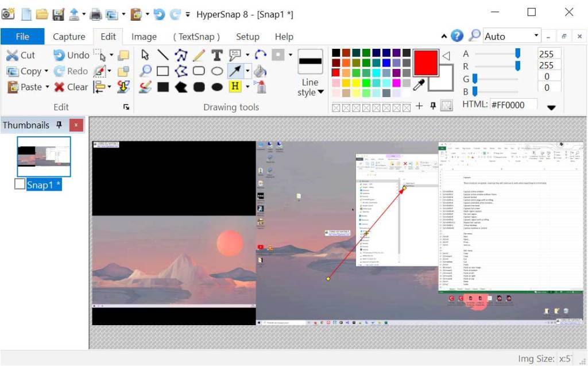Select the Ellipse shape tool
The image size is (588, 366).
coord(217,70)
